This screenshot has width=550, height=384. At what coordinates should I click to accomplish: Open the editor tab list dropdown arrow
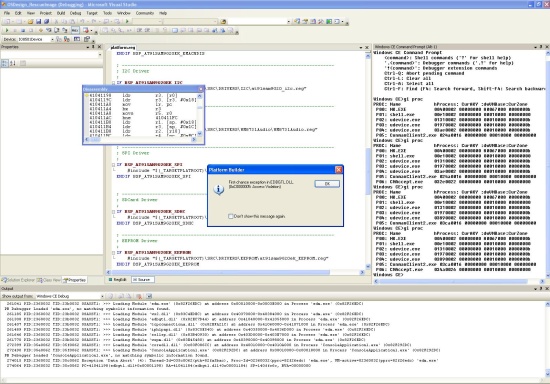pyautogui.click(x=361, y=47)
